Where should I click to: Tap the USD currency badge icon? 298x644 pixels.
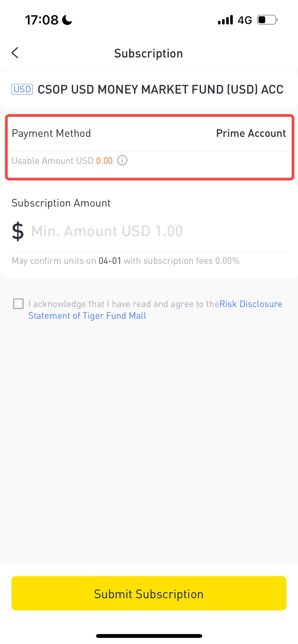(22, 89)
